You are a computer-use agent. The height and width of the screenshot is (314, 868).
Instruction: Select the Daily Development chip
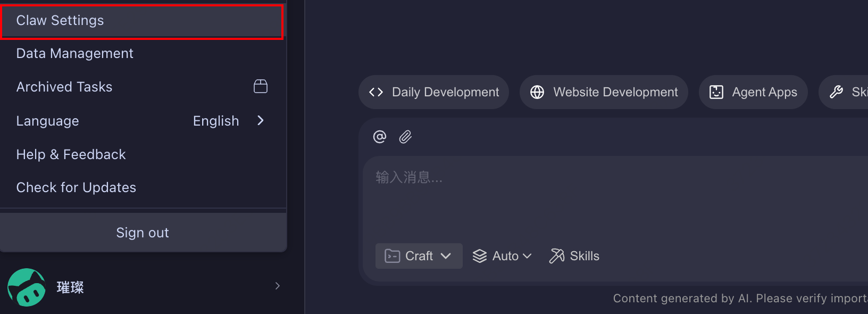coord(433,92)
